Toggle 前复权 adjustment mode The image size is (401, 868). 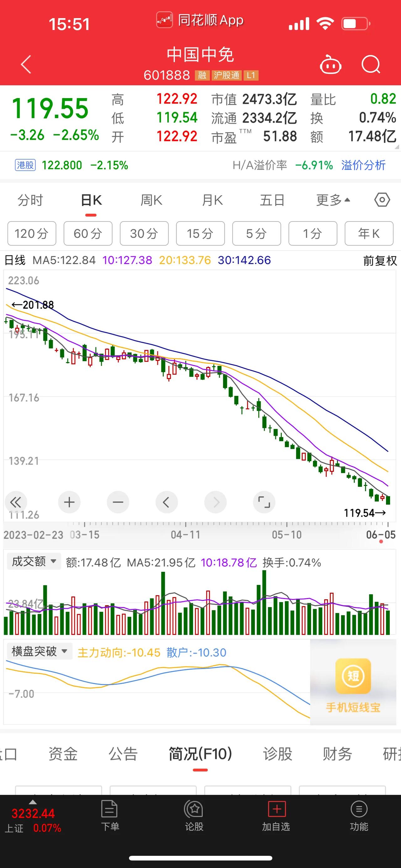(x=380, y=260)
